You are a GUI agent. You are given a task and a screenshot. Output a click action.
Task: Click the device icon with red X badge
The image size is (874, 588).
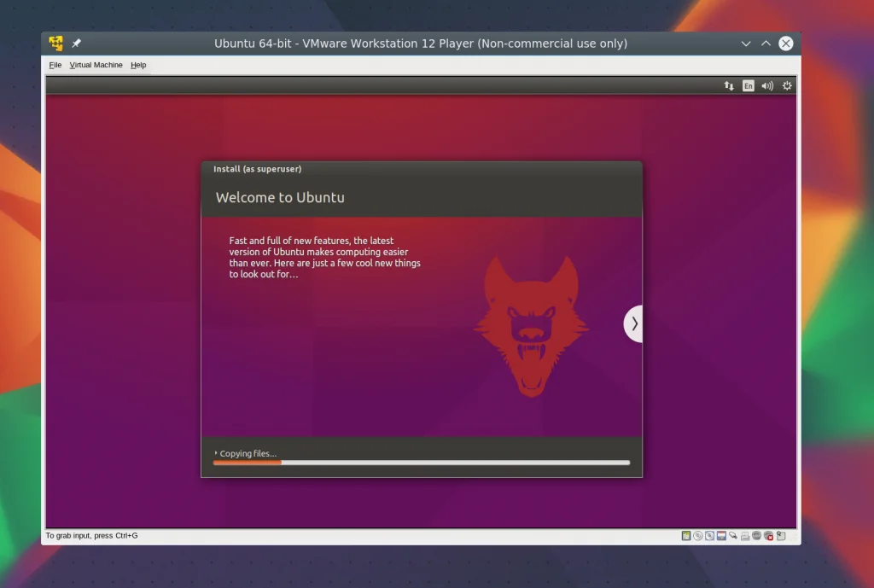coord(769,536)
